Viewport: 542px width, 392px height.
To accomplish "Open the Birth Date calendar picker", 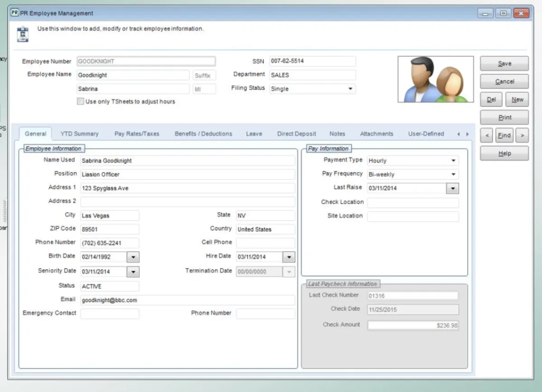I will tap(133, 257).
